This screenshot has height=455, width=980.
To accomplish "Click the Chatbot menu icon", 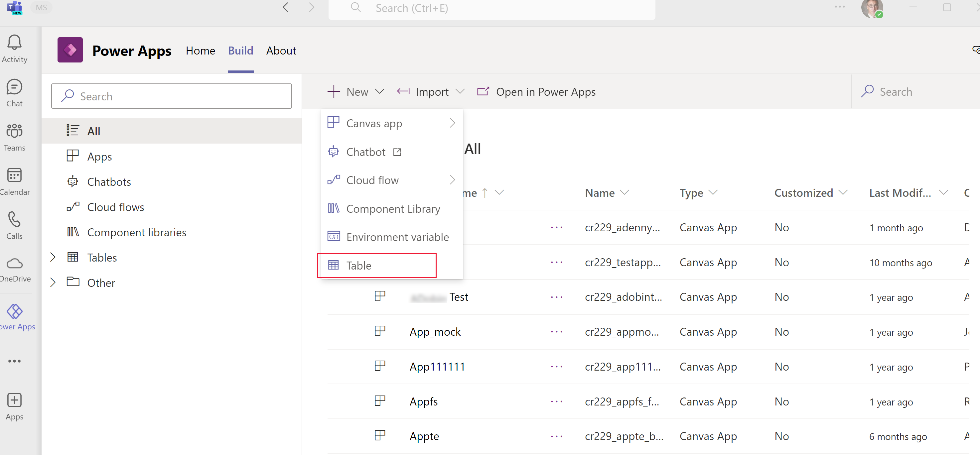I will click(334, 152).
